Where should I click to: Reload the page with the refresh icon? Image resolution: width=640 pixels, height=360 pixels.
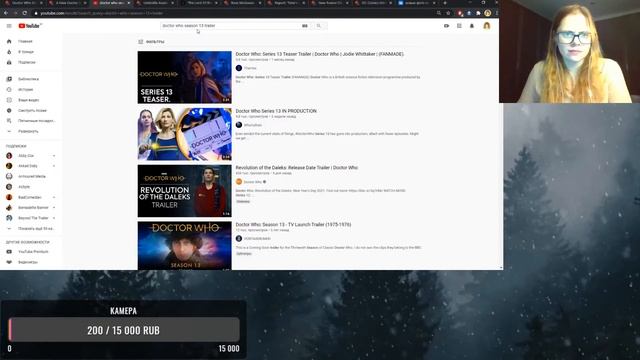24,13
